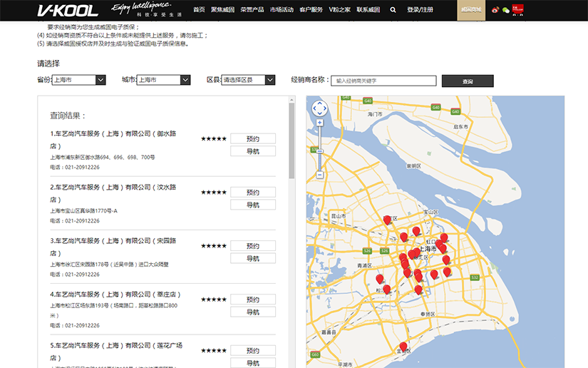
Task: Click the V-KOOL logo
Action: click(68, 10)
